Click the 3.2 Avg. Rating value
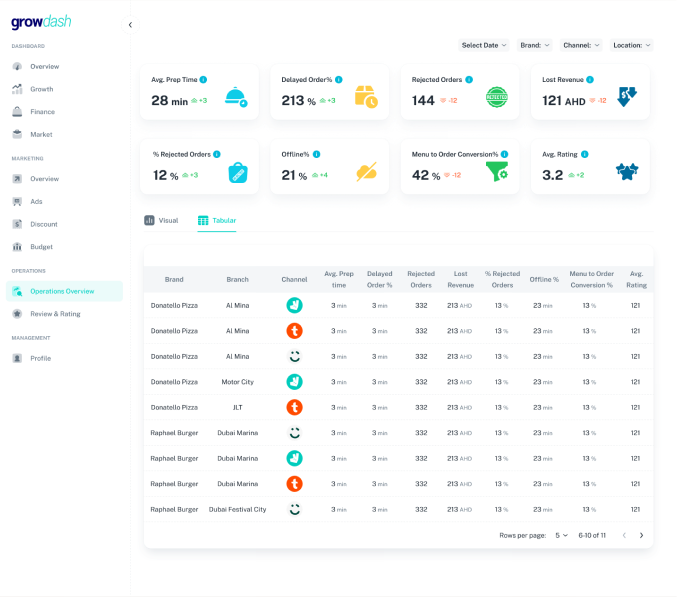677x597 pixels. point(553,175)
